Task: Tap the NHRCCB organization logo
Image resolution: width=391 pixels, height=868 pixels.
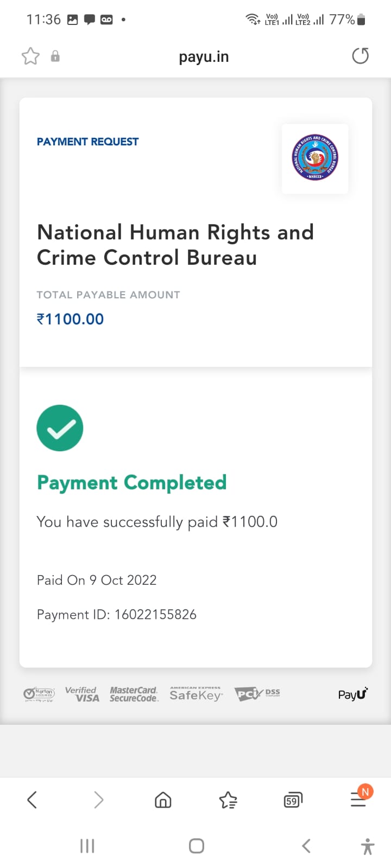Action: pos(315,158)
